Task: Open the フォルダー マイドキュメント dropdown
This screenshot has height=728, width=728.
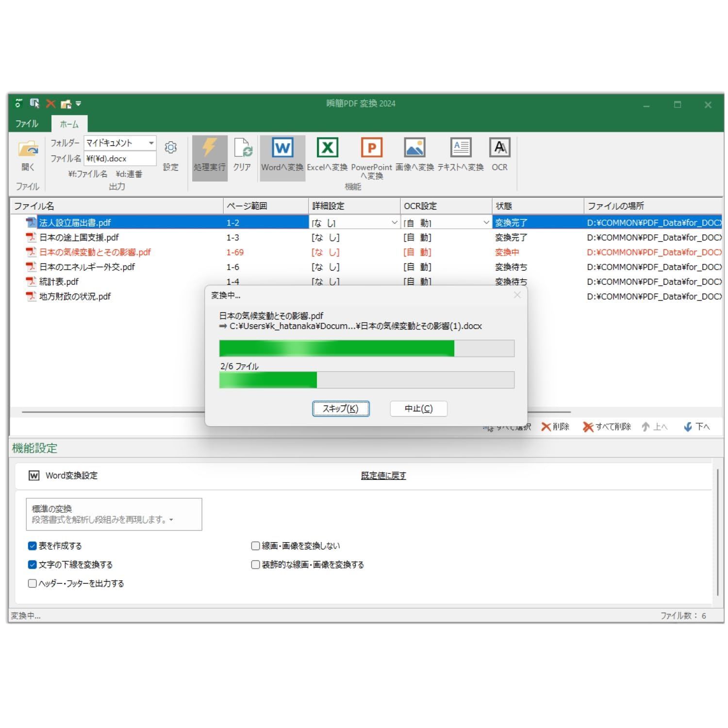Action: [151, 143]
